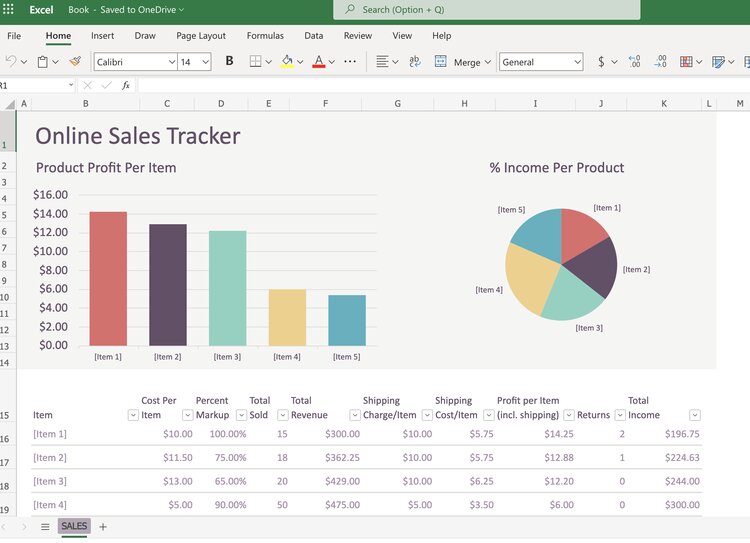The width and height of the screenshot is (750, 543).
Task: Click the Book Saved to OneDrive title
Action: pyautogui.click(x=126, y=10)
